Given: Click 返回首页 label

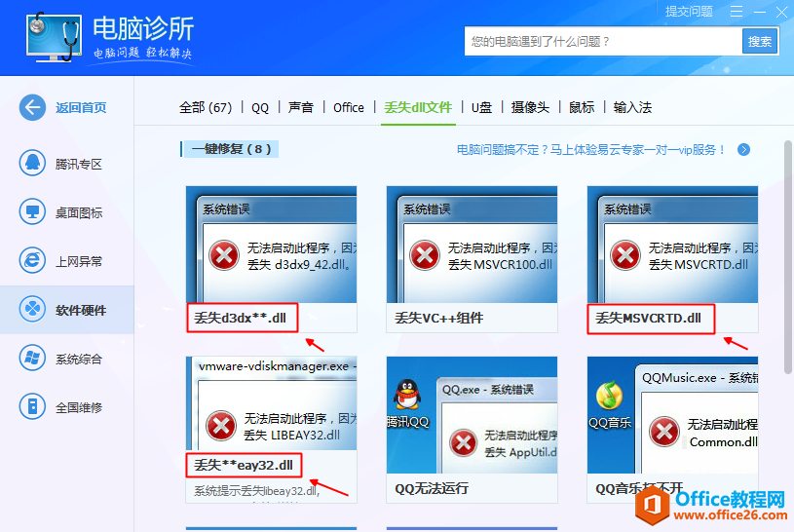Looking at the screenshot, I should click(81, 107).
